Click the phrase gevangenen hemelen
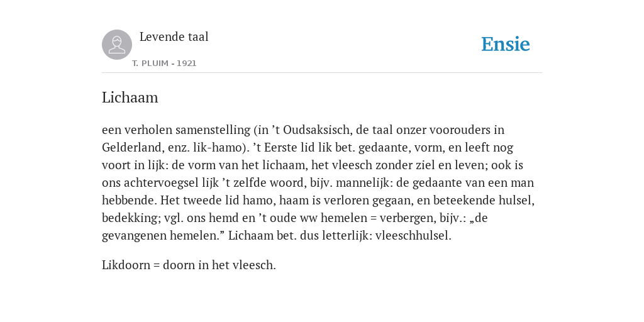 coord(162,236)
